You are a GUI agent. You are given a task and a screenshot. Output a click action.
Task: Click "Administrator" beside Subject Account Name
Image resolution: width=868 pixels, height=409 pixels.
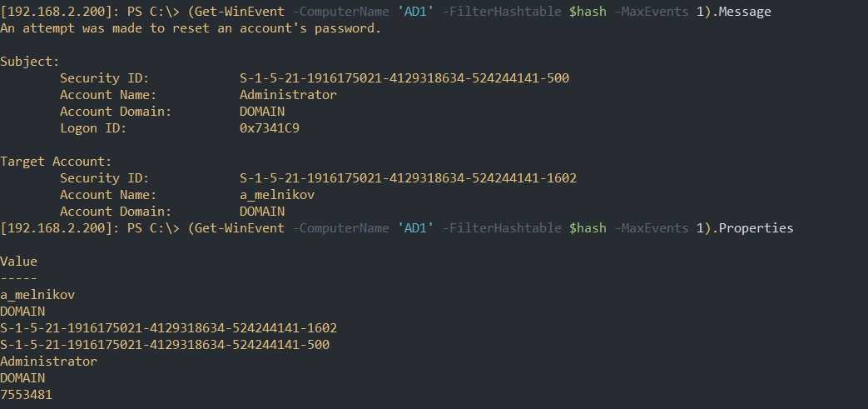coord(288,95)
